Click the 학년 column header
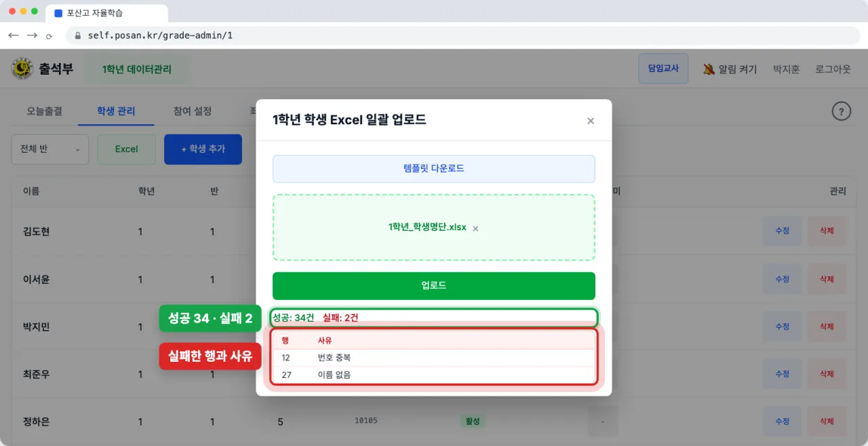Image resolution: width=868 pixels, height=446 pixels. tap(146, 191)
